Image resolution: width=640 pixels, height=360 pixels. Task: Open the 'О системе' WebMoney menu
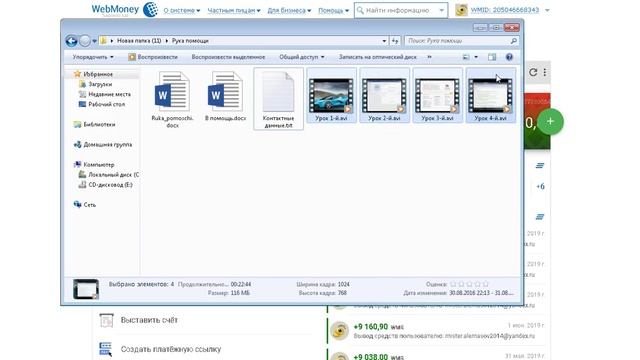tap(182, 10)
